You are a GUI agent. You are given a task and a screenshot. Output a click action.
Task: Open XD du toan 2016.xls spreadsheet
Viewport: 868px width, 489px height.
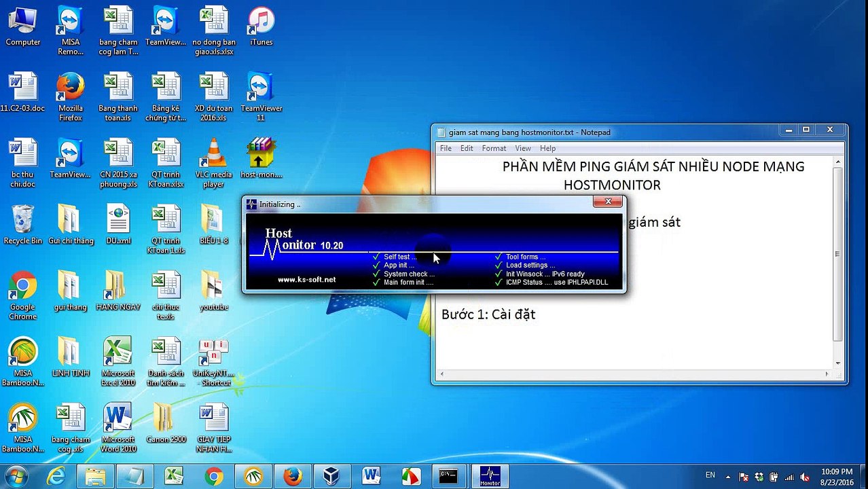tap(213, 98)
